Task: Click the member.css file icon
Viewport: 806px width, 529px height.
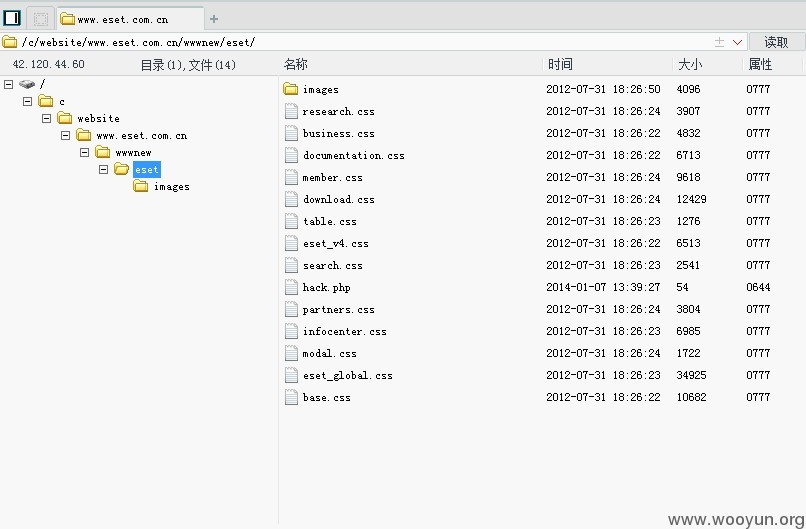Action: (x=291, y=177)
